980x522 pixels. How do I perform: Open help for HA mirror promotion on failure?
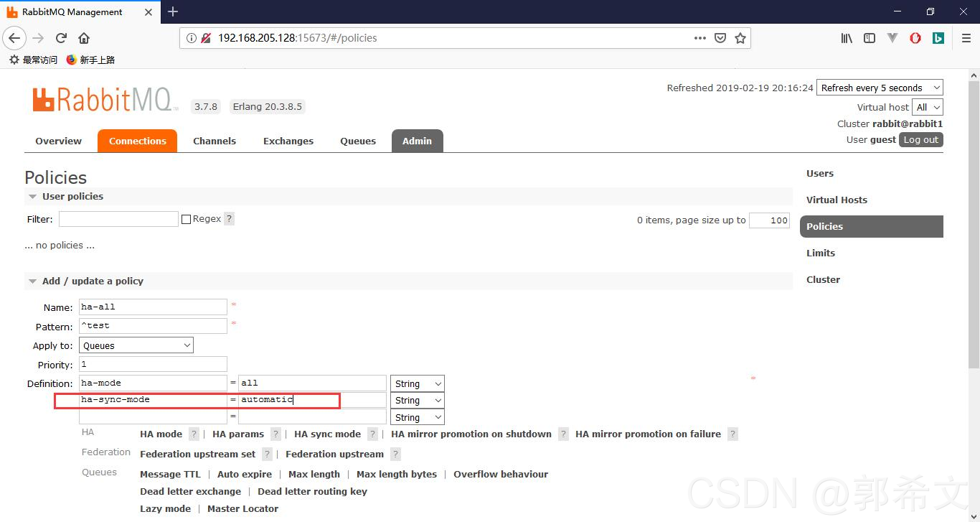point(732,434)
